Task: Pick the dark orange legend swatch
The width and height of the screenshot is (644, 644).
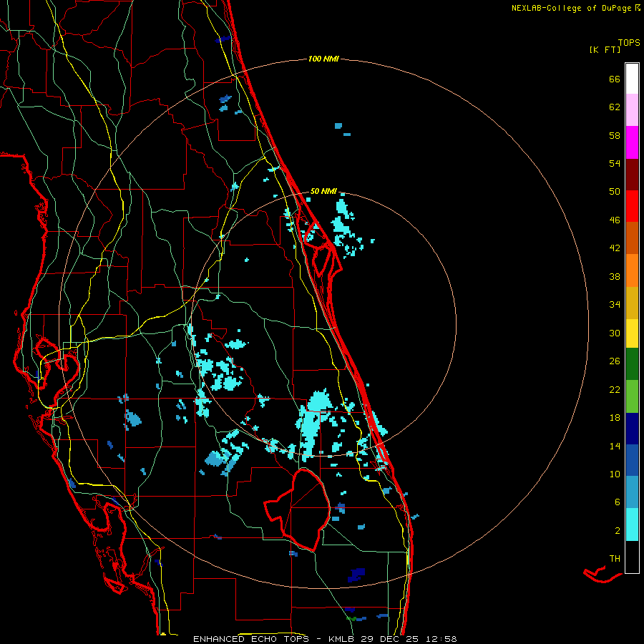Action: tap(632, 238)
